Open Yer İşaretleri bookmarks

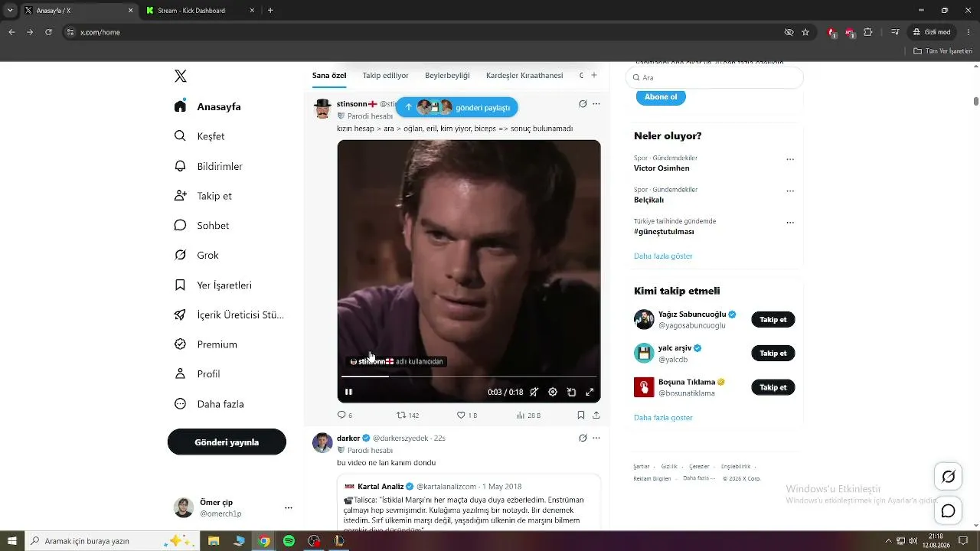coord(213,285)
